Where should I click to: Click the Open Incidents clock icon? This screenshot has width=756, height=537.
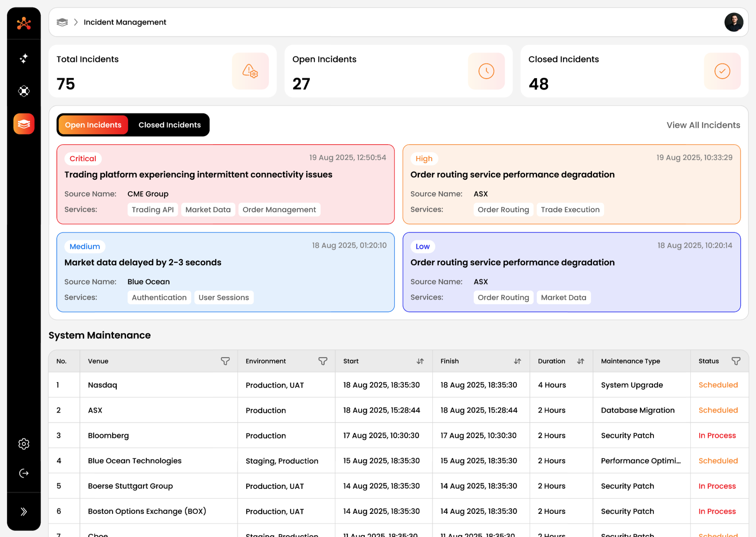[486, 71]
